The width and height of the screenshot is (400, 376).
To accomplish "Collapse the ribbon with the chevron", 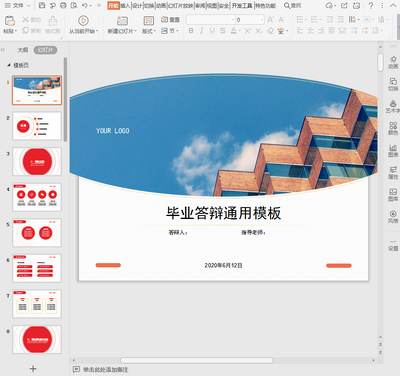I will (x=392, y=6).
